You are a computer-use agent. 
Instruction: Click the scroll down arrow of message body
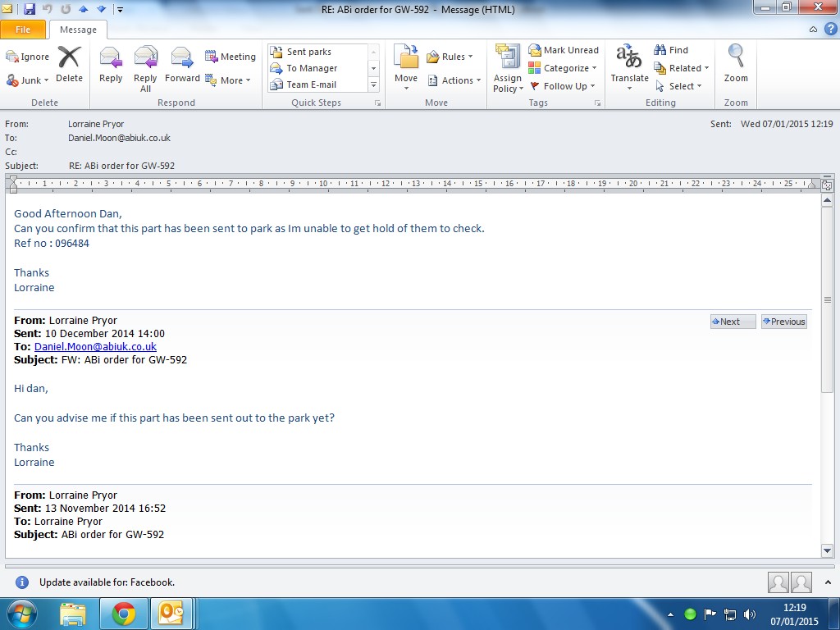(x=827, y=550)
